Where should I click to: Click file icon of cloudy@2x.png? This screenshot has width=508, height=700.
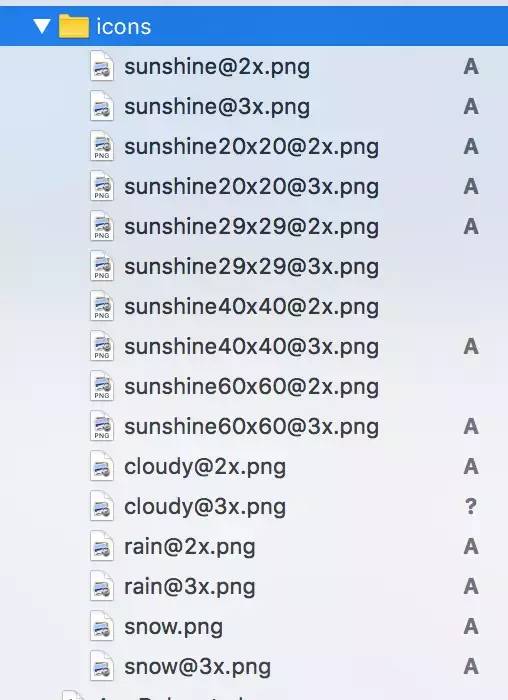[x=102, y=466]
